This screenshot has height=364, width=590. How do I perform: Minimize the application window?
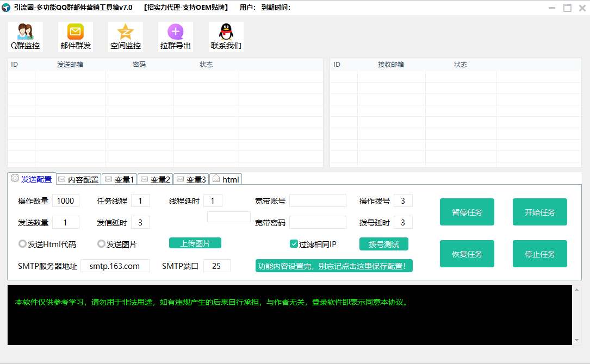tap(552, 8)
